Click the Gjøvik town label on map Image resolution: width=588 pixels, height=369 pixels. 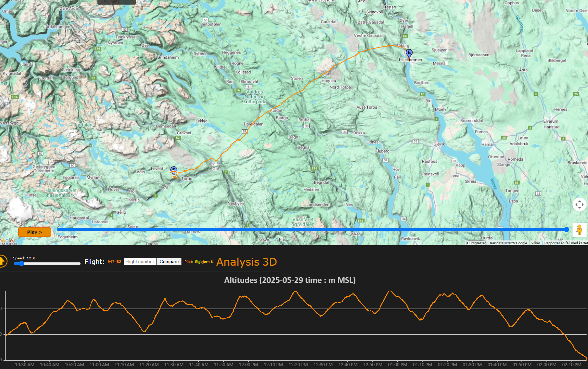pyautogui.click(x=439, y=144)
